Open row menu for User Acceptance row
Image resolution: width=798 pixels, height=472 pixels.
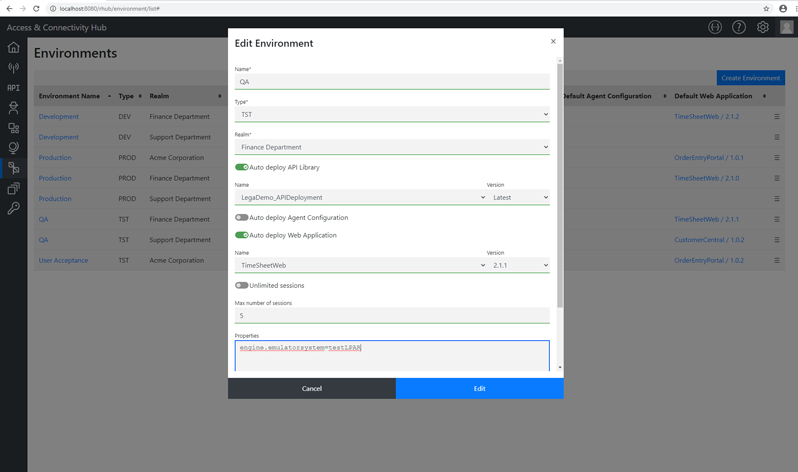[x=777, y=260]
